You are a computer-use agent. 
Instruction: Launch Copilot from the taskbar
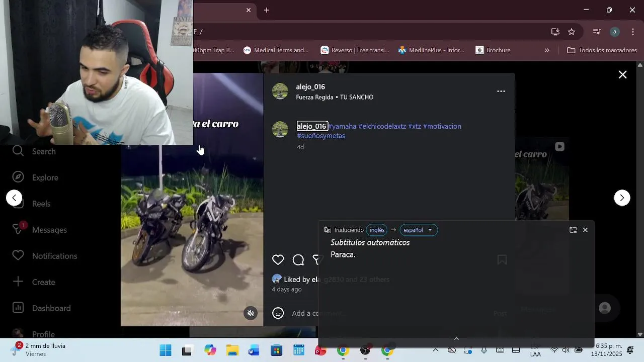click(210, 350)
